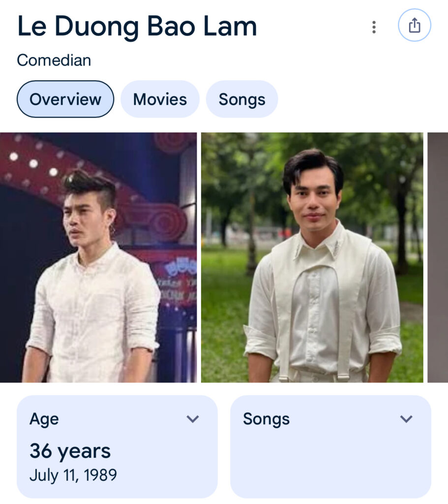The width and height of the screenshot is (448, 504).
Task: Tap the Age card heading
Action: [44, 419]
